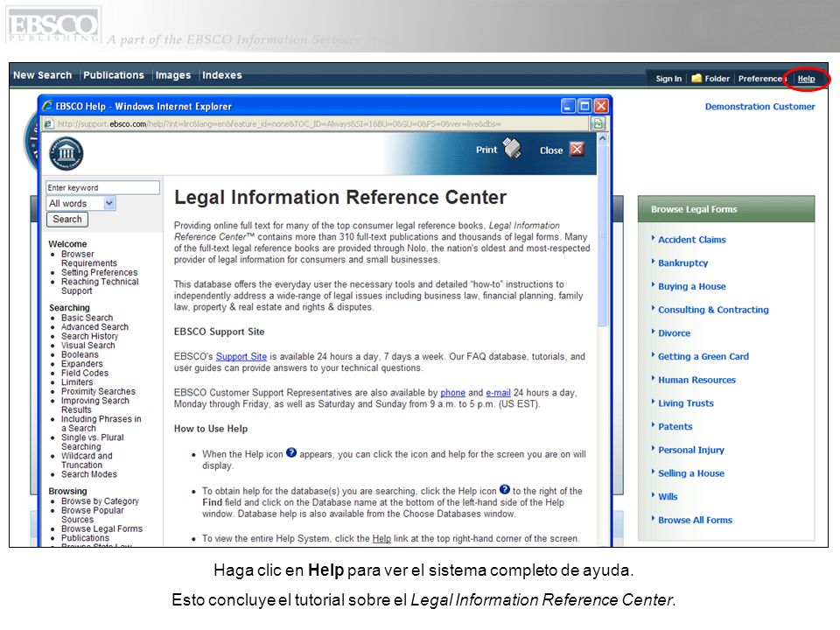This screenshot has height=630, width=840.
Task: Open Selling a House forms
Action: pyautogui.click(x=691, y=473)
